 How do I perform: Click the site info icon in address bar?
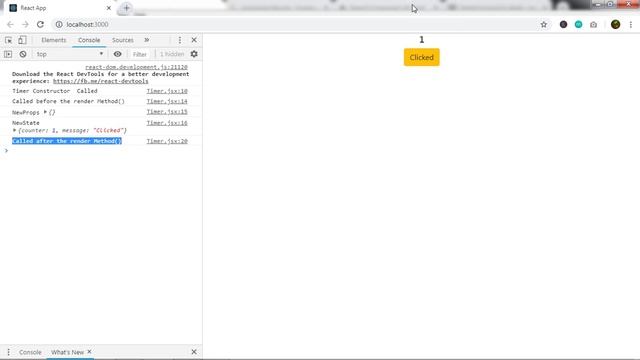(59, 24)
